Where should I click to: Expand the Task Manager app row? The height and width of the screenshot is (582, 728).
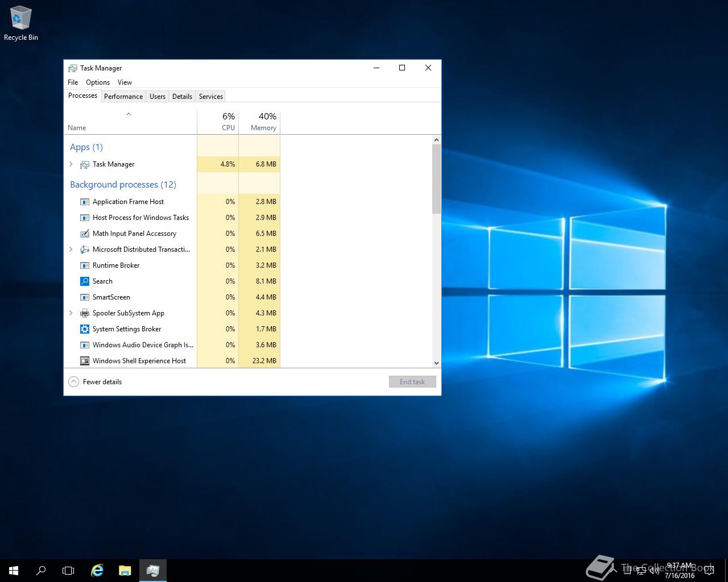tap(71, 164)
